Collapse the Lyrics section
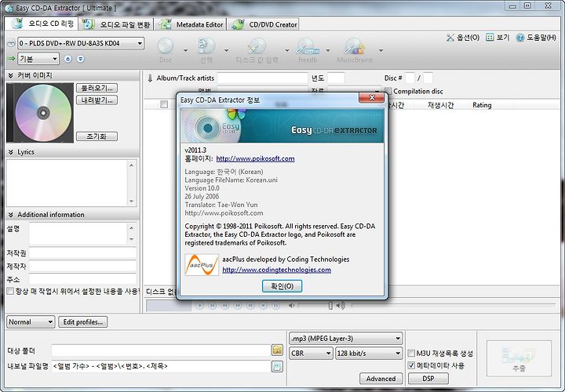565x392 pixels. tap(10, 152)
